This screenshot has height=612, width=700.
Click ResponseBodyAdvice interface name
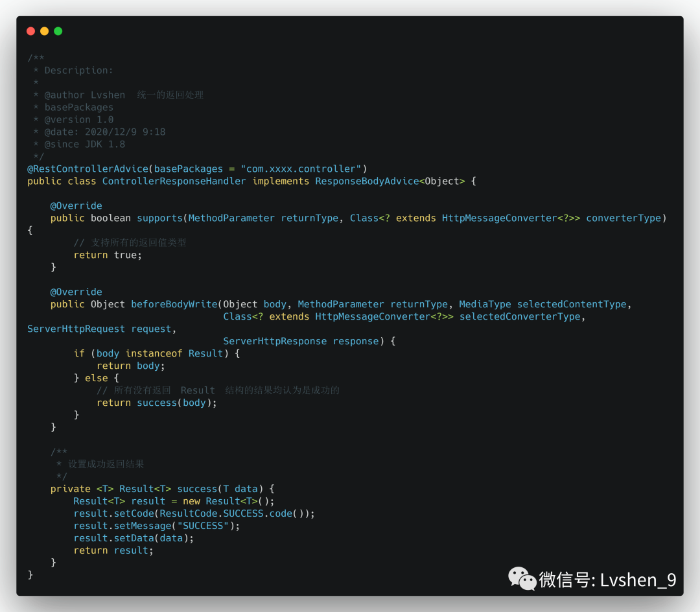(367, 181)
